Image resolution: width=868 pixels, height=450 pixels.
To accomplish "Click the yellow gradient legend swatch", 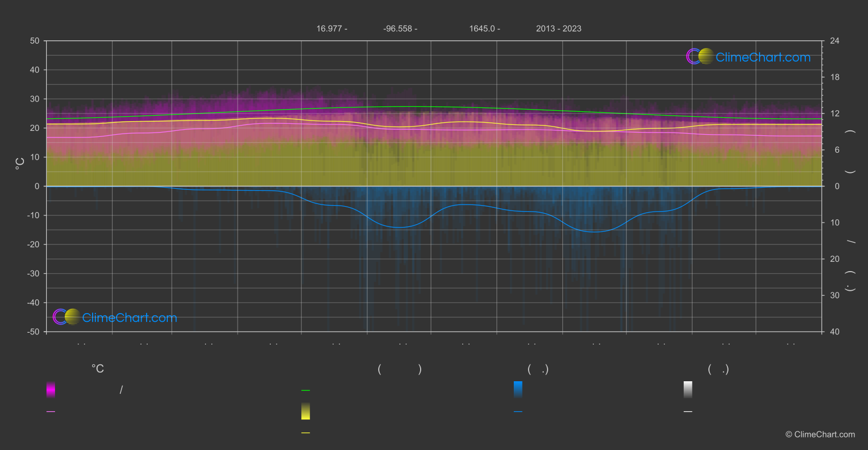I will click(306, 411).
